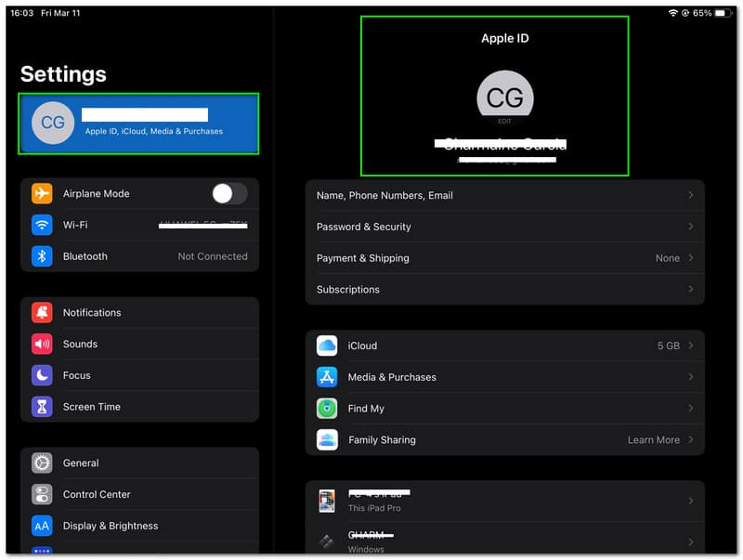Tap the iPad Pro device thumbnail

pyautogui.click(x=327, y=501)
